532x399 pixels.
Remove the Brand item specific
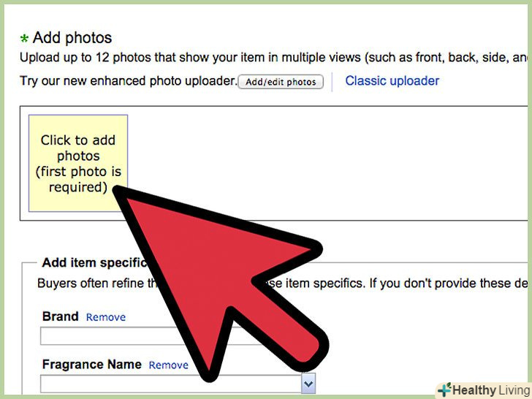[105, 317]
